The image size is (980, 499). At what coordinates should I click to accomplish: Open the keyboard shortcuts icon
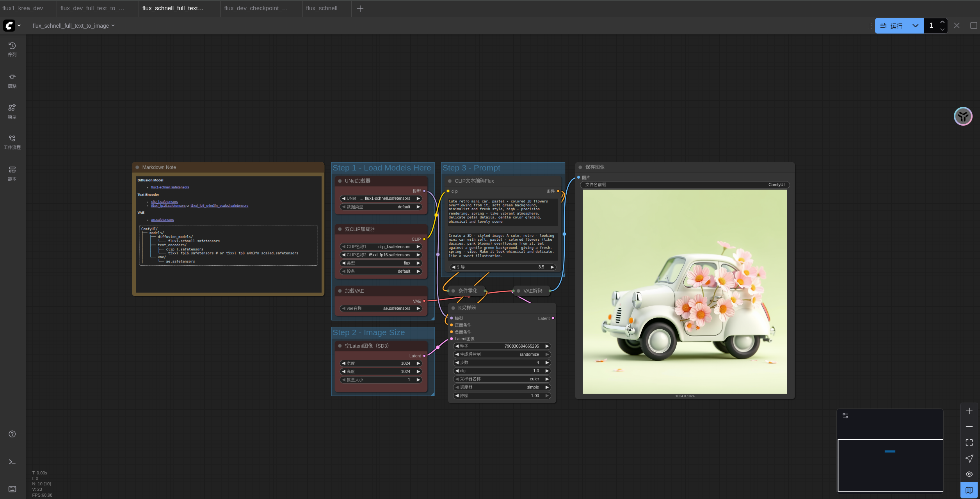point(12,489)
